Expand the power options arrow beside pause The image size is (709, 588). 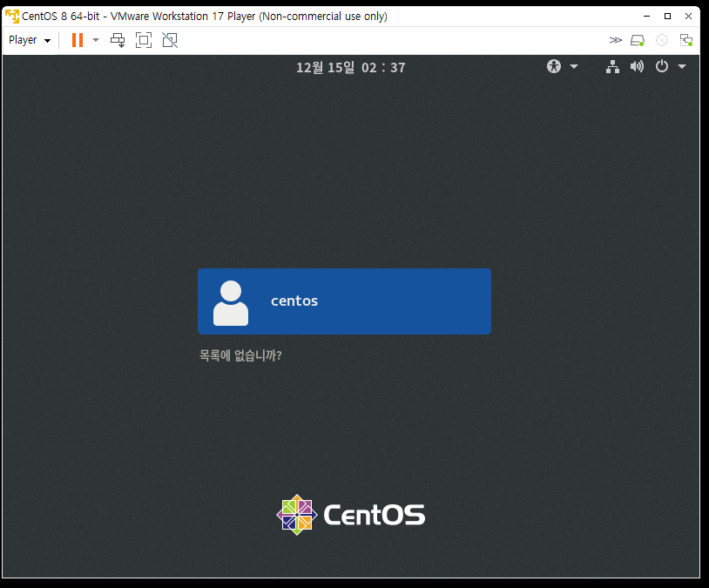(96, 40)
